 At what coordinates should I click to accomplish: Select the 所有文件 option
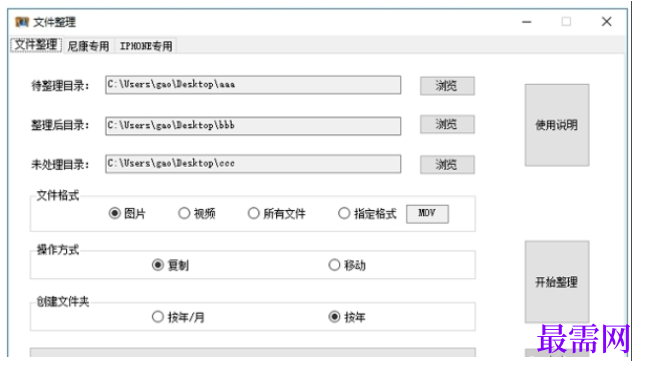[x=276, y=214]
